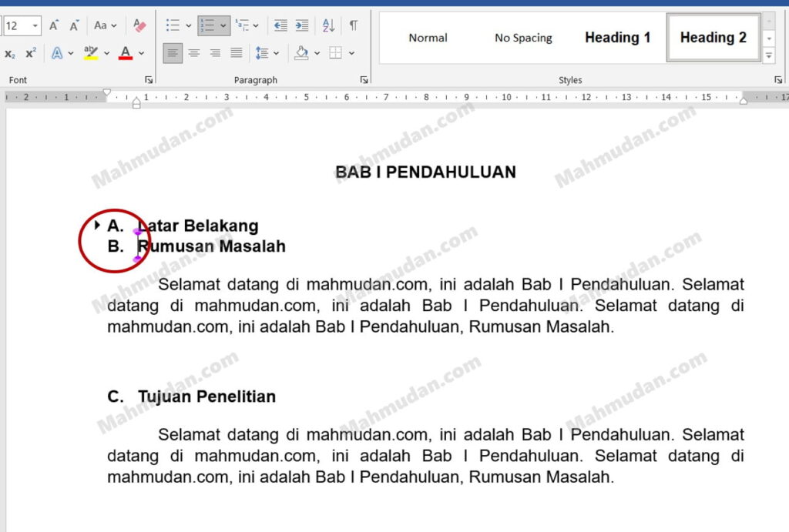
Task: Toggle subscript formatting
Action: (10, 53)
